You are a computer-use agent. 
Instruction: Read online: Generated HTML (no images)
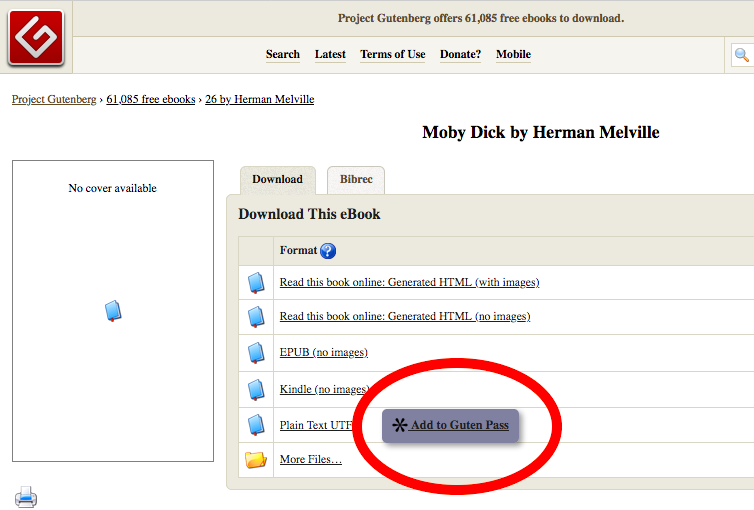pos(405,317)
